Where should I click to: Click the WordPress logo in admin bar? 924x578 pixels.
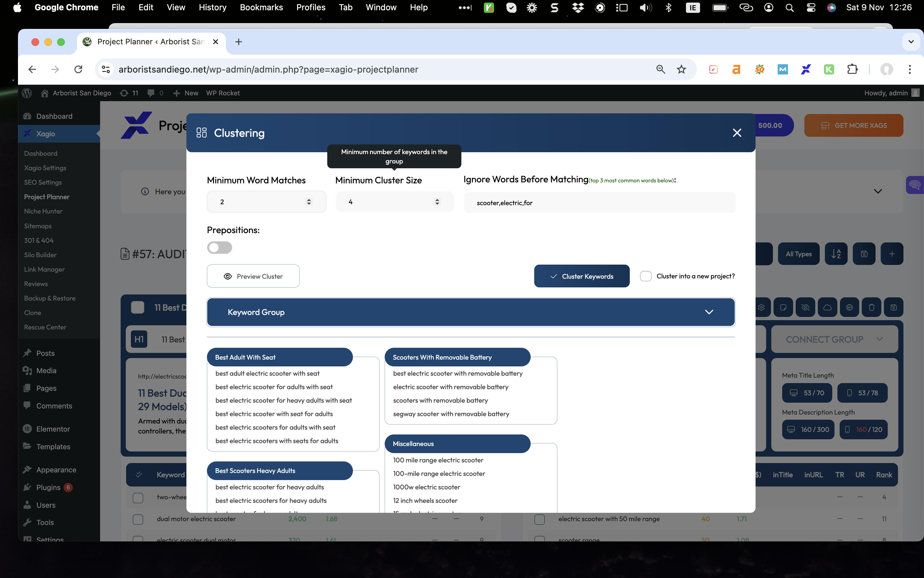27,93
